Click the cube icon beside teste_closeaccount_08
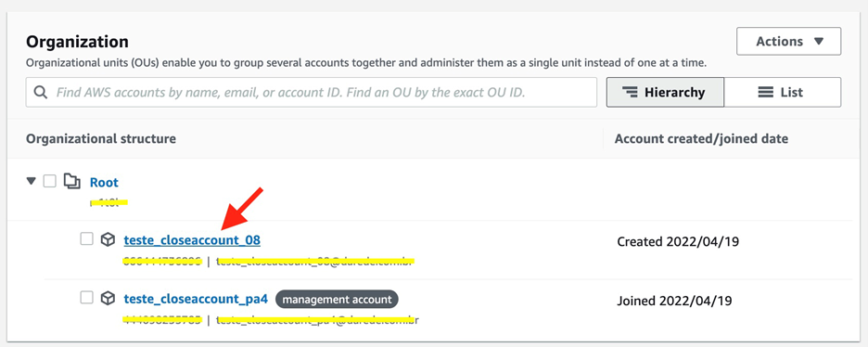Viewport: 868px width, 347px height. [x=108, y=239]
